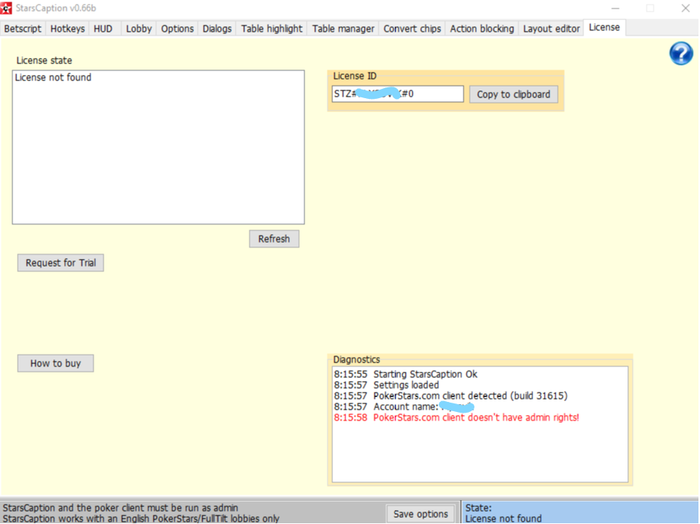Click the Request for Trial button
This screenshot has width=700, height=524.
tap(61, 263)
